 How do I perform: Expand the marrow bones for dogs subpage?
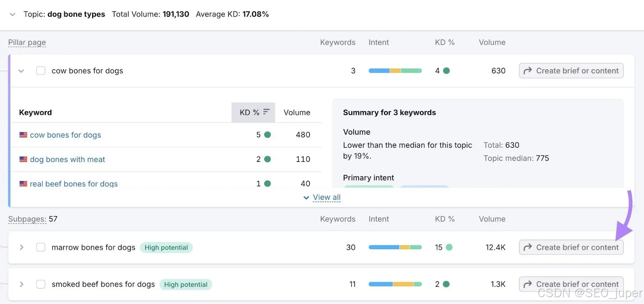click(x=22, y=247)
